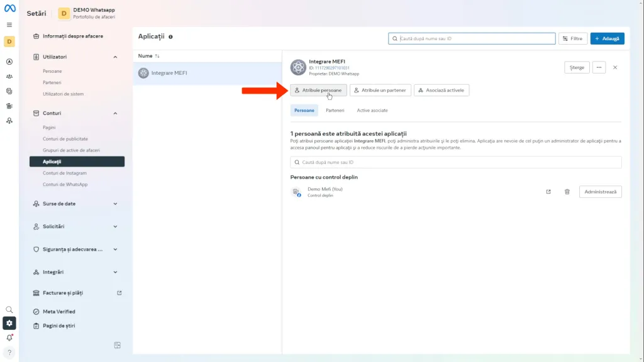Click Asociază activele button
This screenshot has height=362, width=644.
441,90
